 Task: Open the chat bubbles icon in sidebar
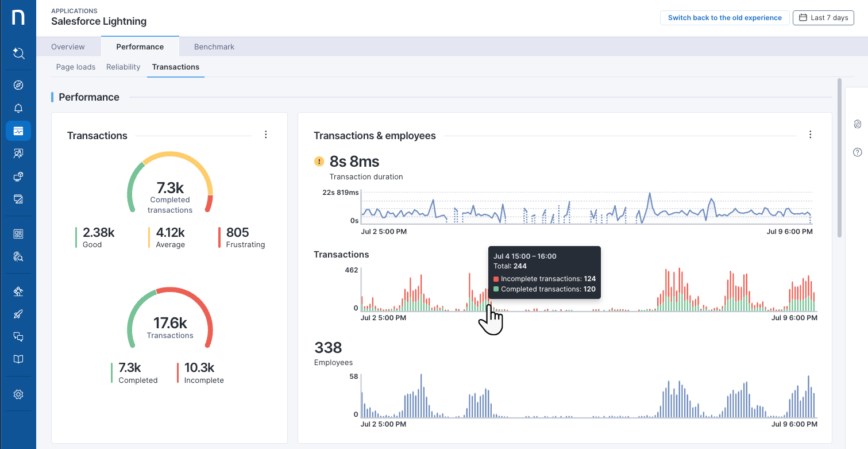(18, 337)
